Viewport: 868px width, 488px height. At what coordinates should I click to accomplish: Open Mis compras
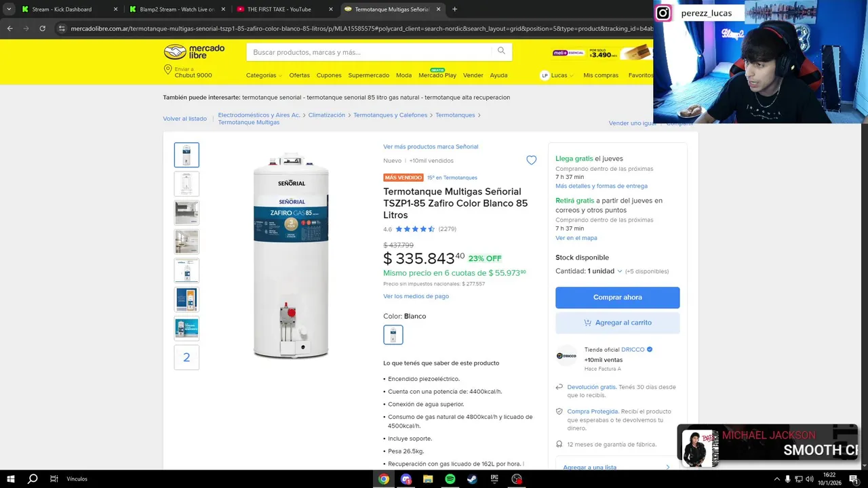click(601, 75)
